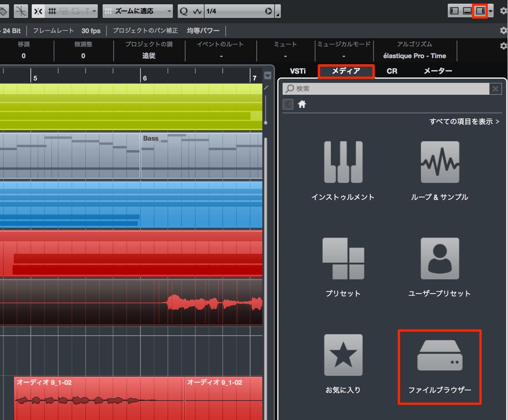Toggle the left zone visibility button

pyautogui.click(x=454, y=11)
